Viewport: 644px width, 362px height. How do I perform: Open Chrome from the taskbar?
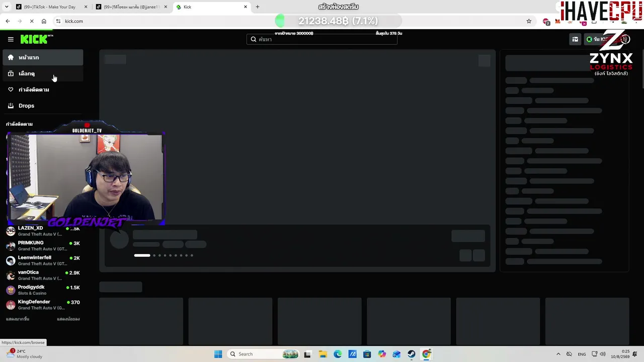tap(426, 354)
